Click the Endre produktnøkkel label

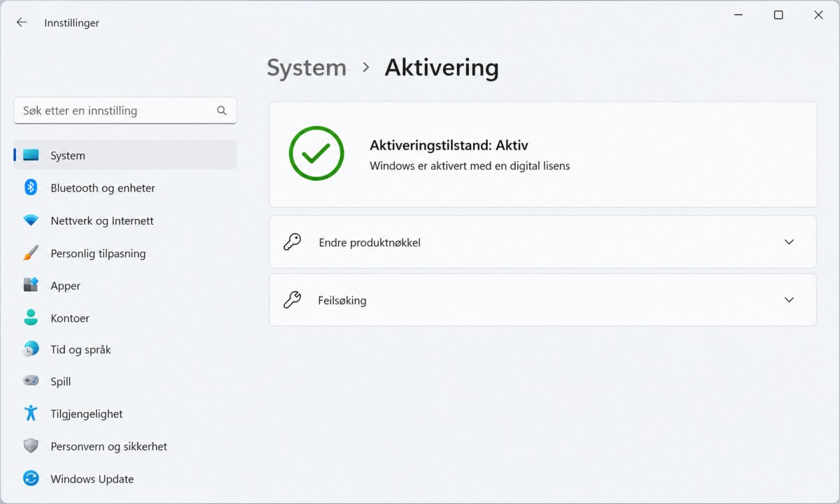(x=370, y=243)
